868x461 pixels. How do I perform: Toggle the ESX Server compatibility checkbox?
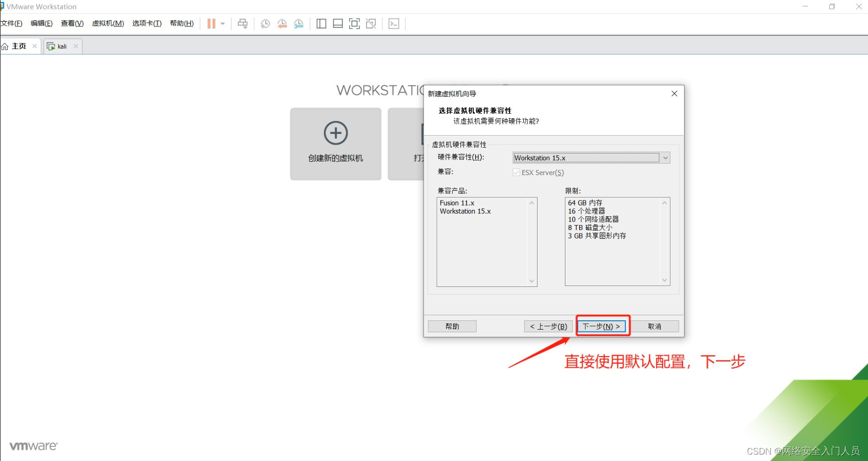(x=516, y=172)
